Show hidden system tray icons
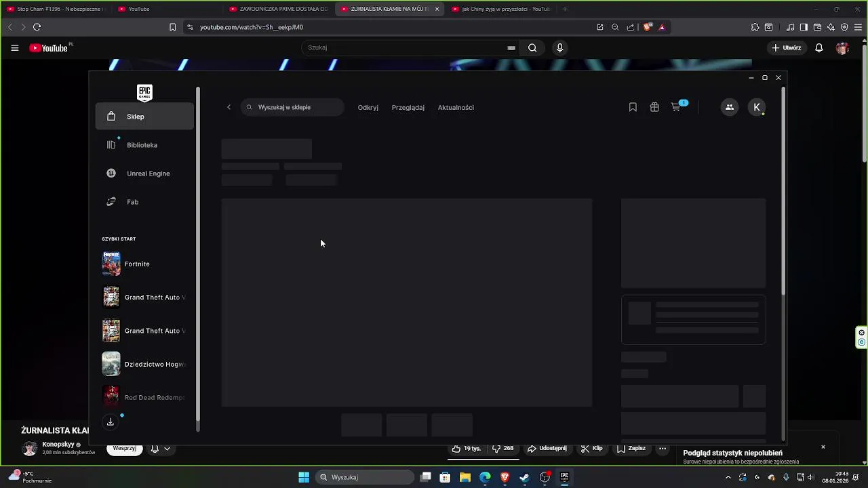This screenshot has width=868, height=488. click(728, 477)
